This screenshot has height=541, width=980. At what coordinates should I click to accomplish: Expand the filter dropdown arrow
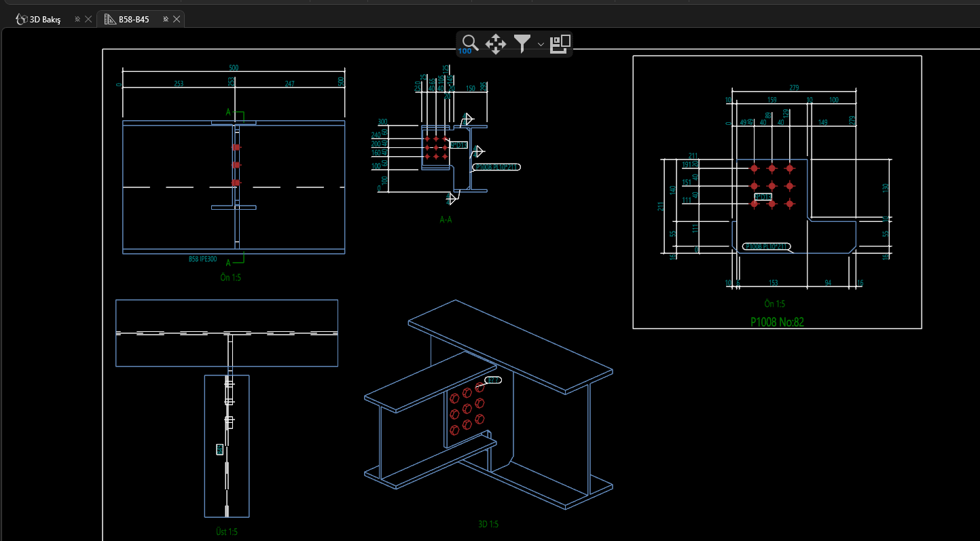coord(541,44)
